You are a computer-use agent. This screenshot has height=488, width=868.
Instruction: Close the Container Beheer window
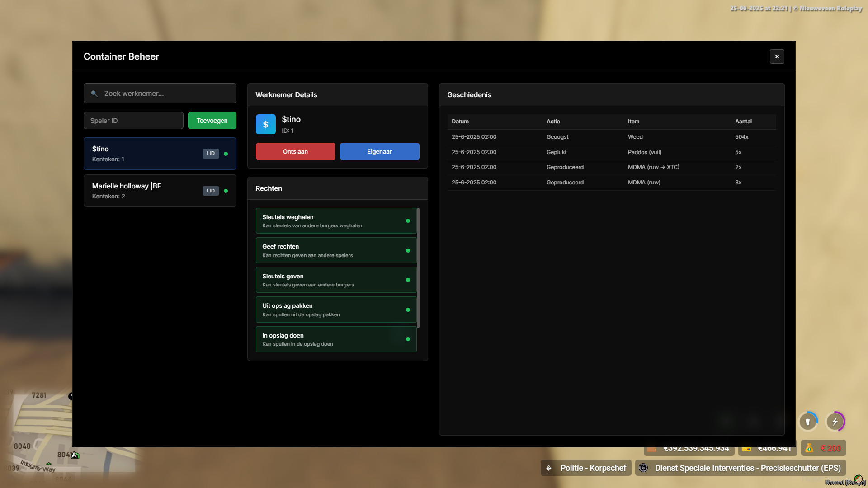pos(777,56)
